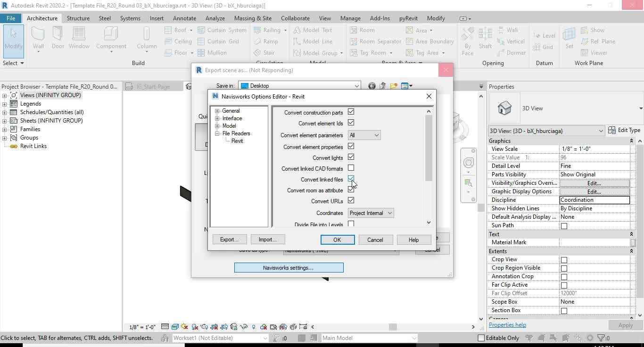The width and height of the screenshot is (644, 347).
Task: Select the Model Line tool
Action: coord(312,41)
